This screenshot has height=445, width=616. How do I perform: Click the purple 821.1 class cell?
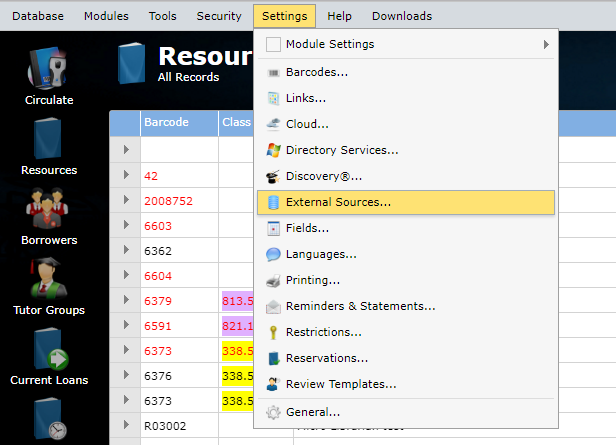(x=238, y=326)
